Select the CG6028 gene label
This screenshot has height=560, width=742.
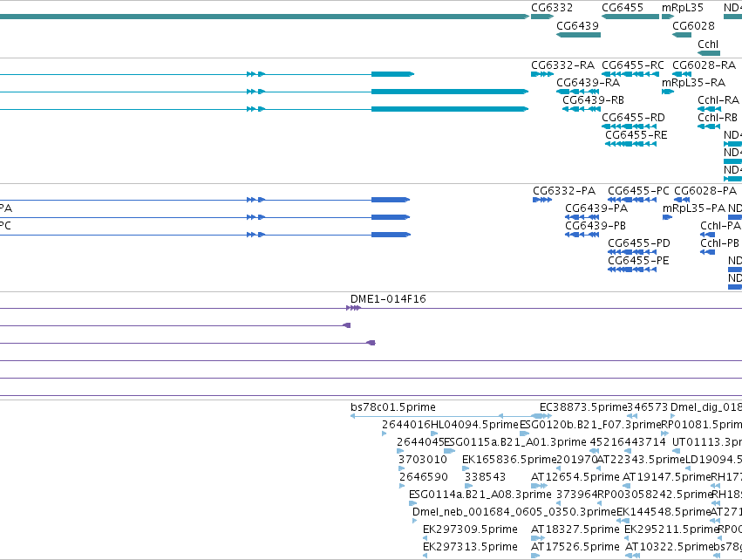(693, 25)
